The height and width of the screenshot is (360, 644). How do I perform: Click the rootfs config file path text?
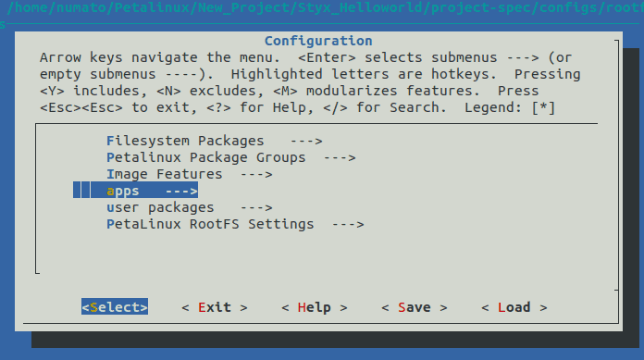326,7
